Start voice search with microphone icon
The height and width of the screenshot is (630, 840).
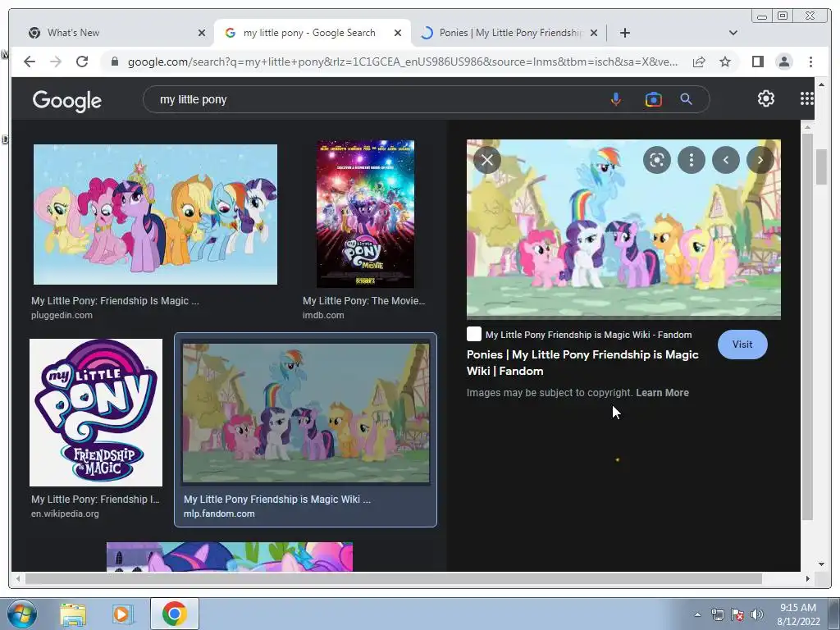pos(616,99)
